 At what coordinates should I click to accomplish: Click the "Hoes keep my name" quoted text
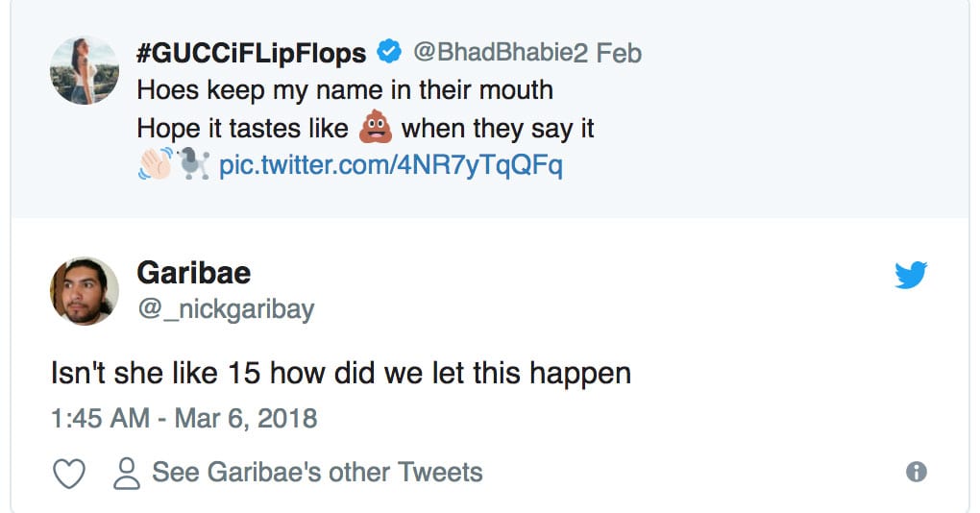tap(345, 90)
